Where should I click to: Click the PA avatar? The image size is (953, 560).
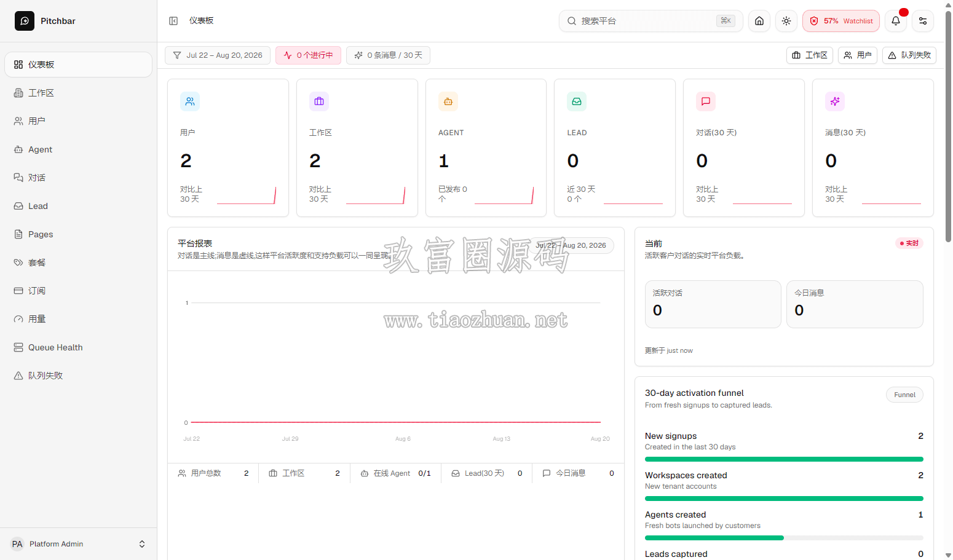coord(17,544)
